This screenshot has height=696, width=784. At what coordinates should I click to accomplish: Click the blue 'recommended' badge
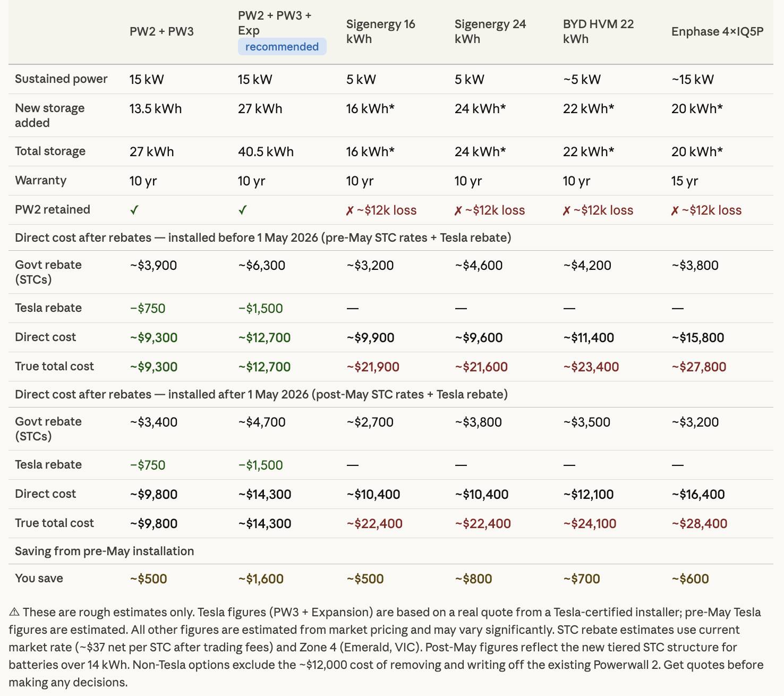click(x=282, y=47)
